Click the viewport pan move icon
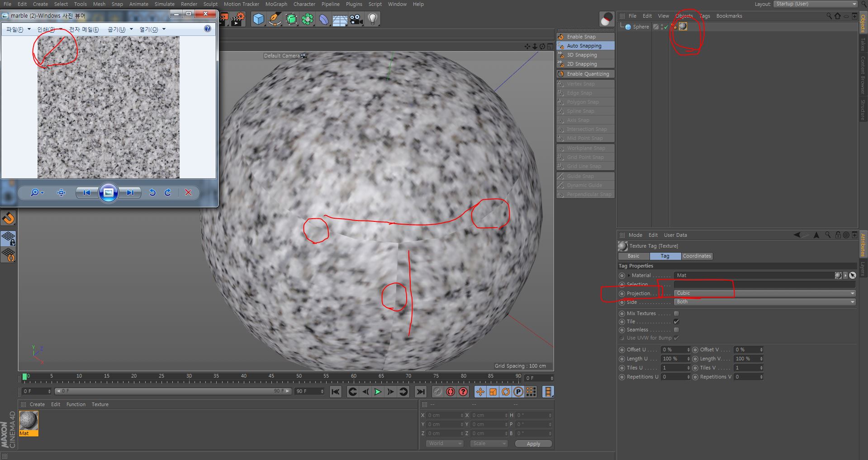 527,46
